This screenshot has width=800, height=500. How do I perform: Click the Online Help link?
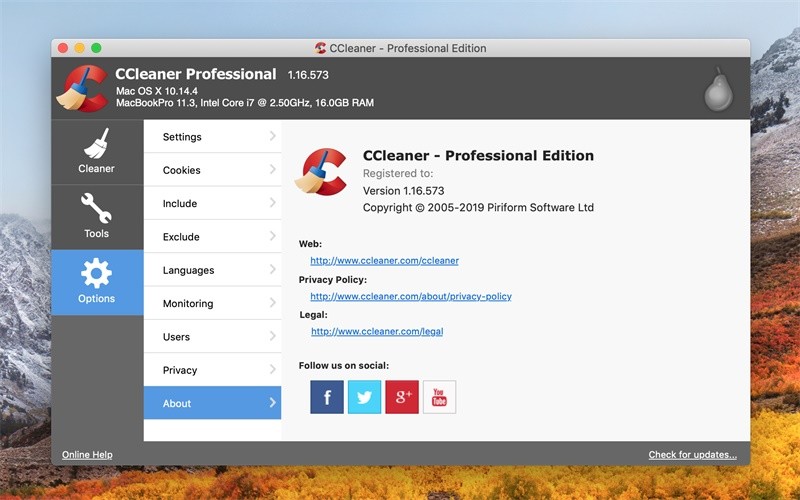tap(87, 455)
